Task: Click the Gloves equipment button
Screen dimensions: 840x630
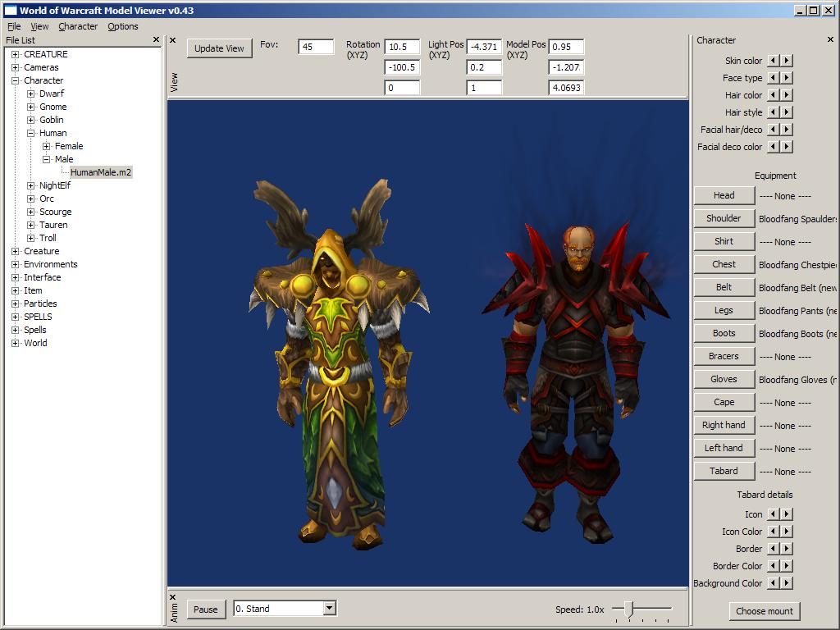Action: point(724,379)
